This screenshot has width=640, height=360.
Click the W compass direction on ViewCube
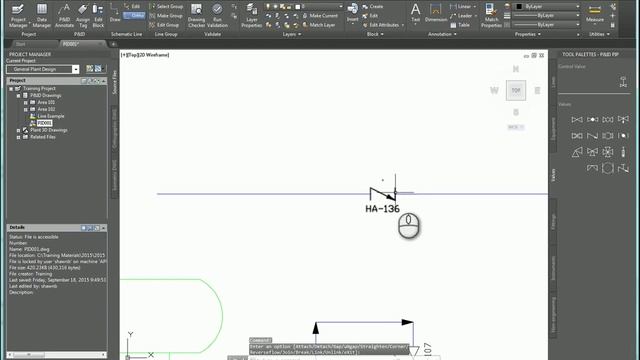point(494,90)
